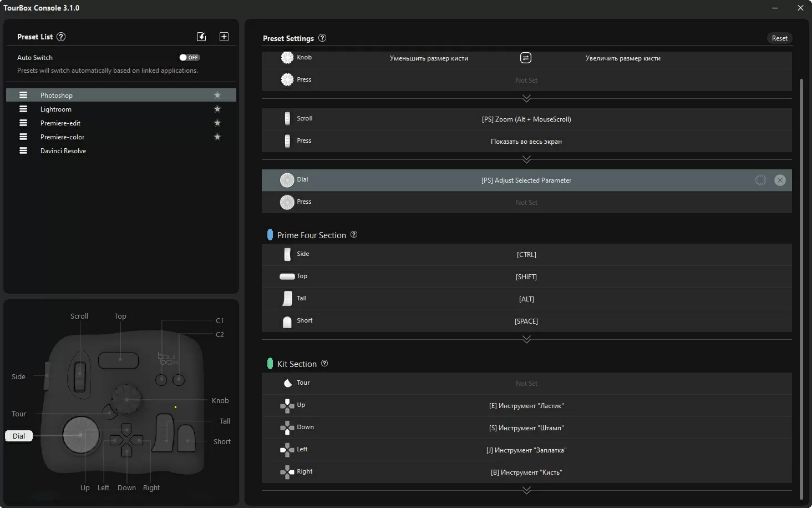This screenshot has width=812, height=508.
Task: Click '[PS] Zoom (Alt + MouseScroll)' assignment
Action: tap(526, 119)
